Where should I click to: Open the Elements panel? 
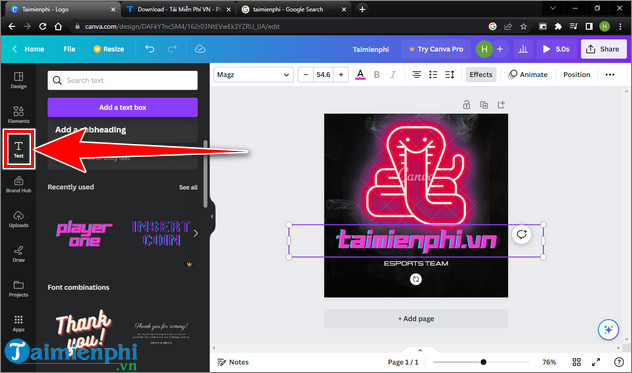pyautogui.click(x=19, y=115)
